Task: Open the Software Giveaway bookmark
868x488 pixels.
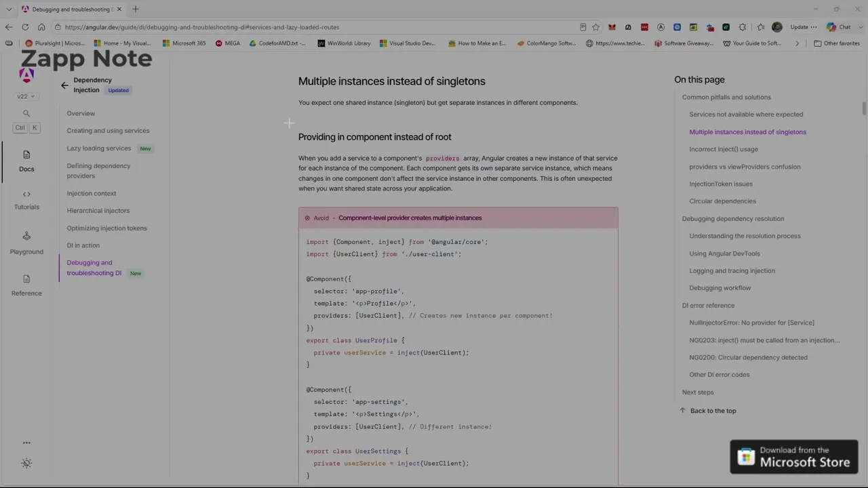Action: [684, 43]
